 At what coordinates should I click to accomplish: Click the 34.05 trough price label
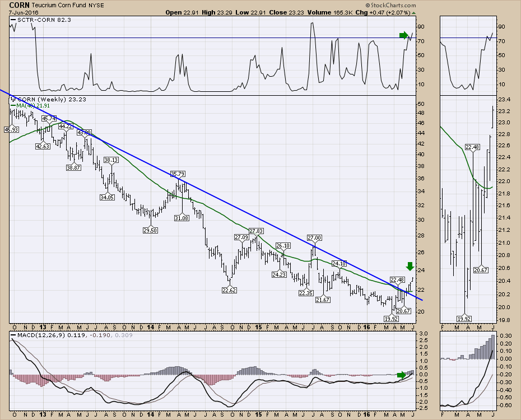pyautogui.click(x=107, y=197)
